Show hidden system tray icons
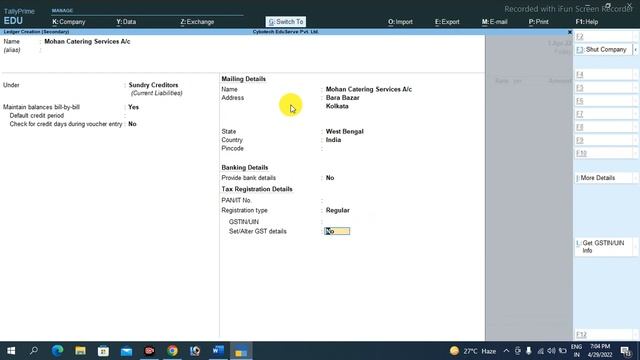Viewport: 640px width, 360px height. [506, 351]
